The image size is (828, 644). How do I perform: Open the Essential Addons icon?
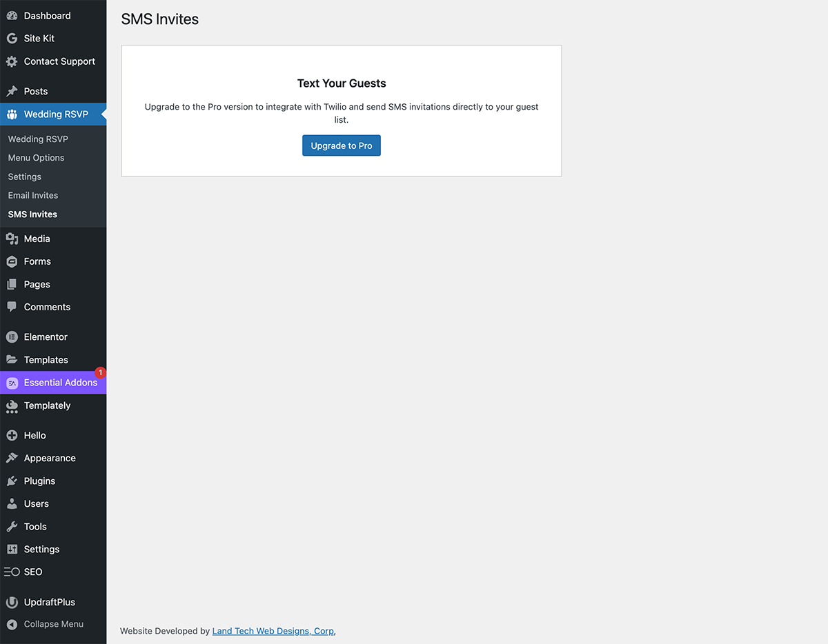(11, 382)
